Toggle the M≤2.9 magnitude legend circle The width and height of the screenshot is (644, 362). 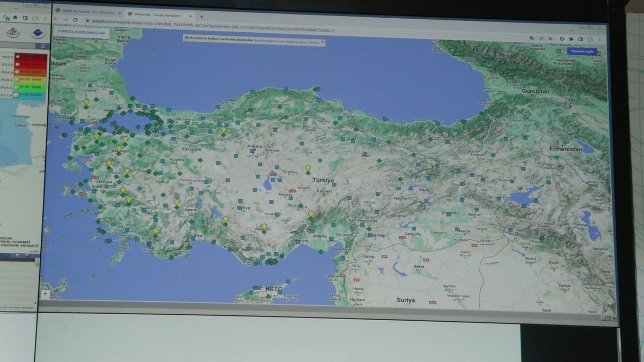[x=17, y=57]
